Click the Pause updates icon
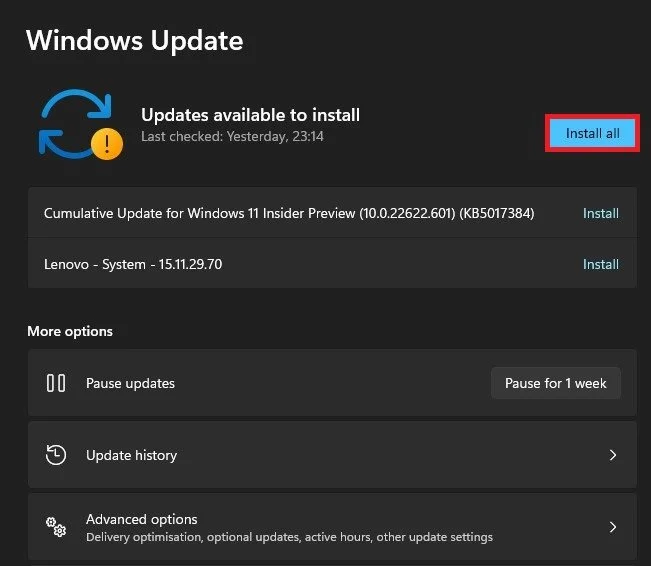Screen dimensions: 651x566 click(x=56, y=383)
